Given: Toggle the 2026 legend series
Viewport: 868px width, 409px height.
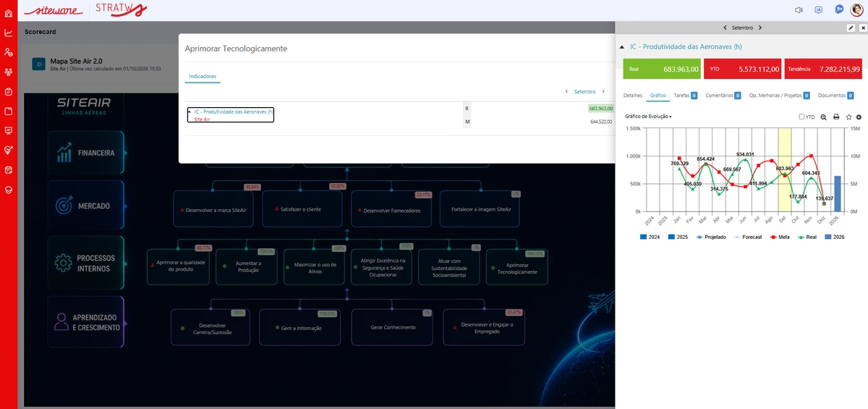Looking at the screenshot, I should [x=834, y=237].
